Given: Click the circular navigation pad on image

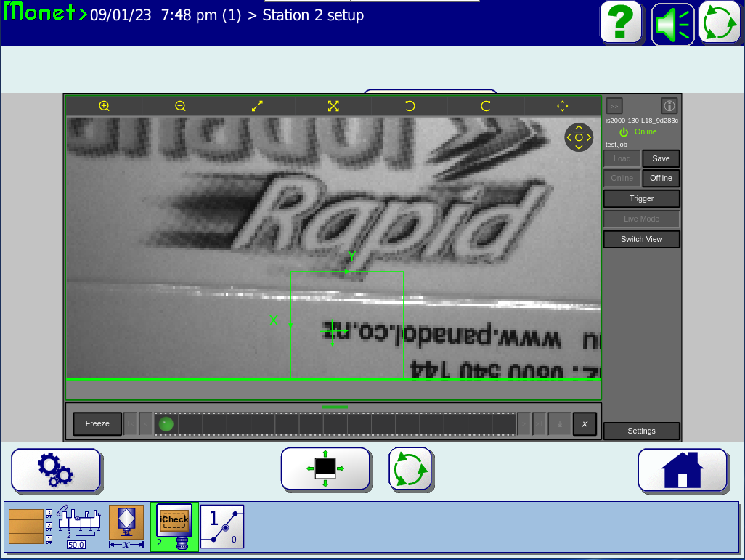Looking at the screenshot, I should pos(579,137).
